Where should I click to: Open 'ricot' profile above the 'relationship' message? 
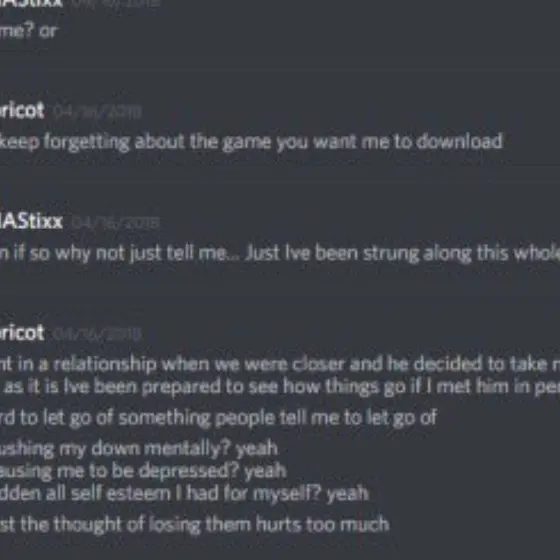pyautogui.click(x=22, y=333)
